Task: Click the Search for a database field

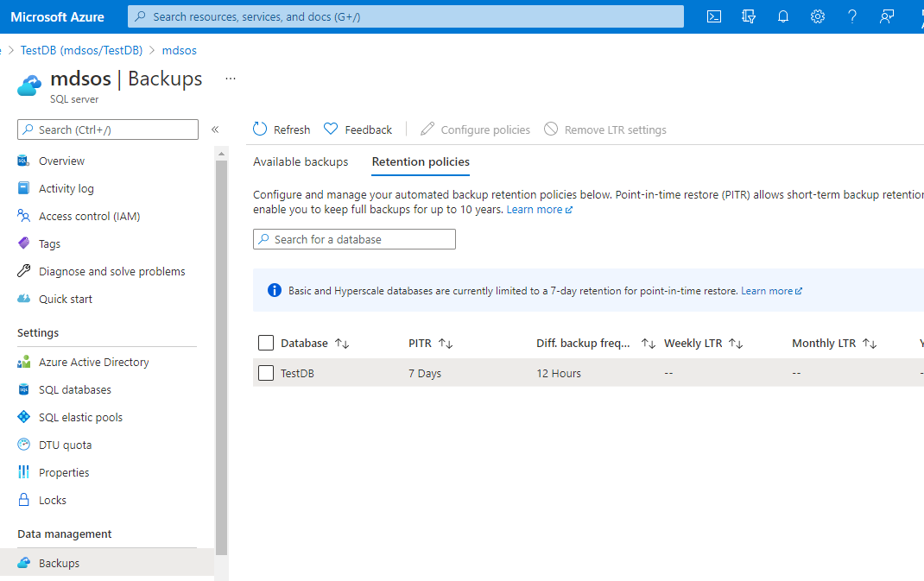Action: 354,239
